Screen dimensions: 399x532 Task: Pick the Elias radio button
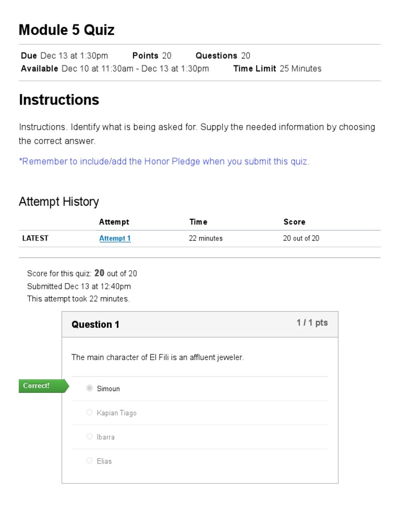point(90,461)
